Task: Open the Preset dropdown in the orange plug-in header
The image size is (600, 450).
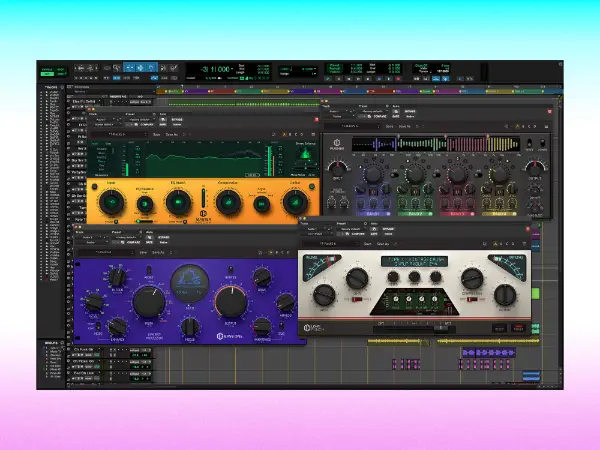Action: coord(138,119)
